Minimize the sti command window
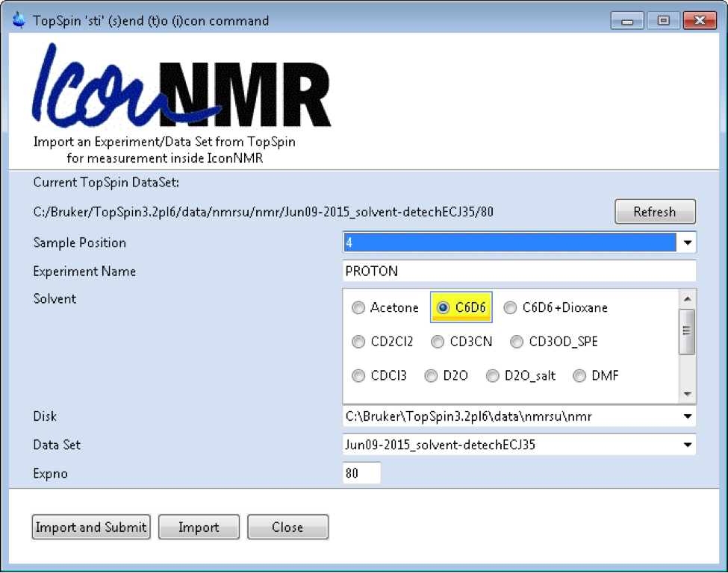This screenshot has height=573, width=728. tap(626, 21)
